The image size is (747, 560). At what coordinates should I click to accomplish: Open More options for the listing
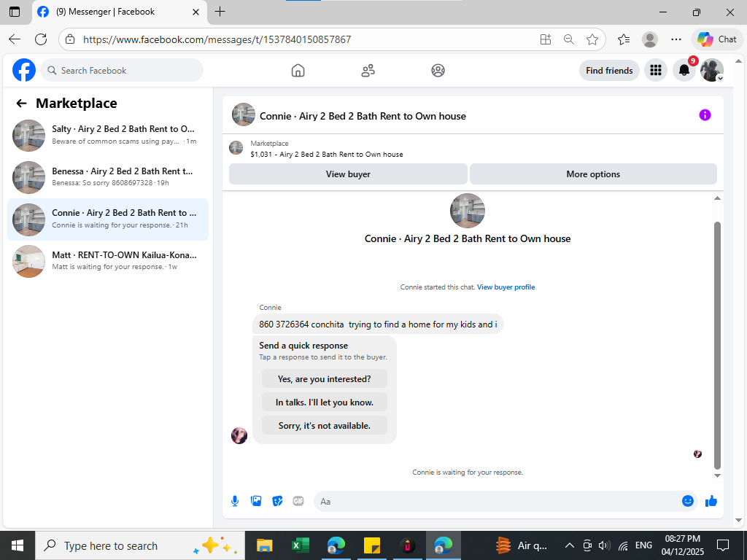(593, 174)
